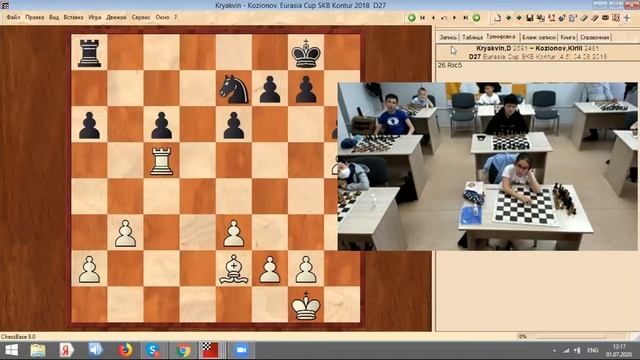The image size is (640, 360).
Task: Open the Окно menu
Action: (x=162, y=18)
